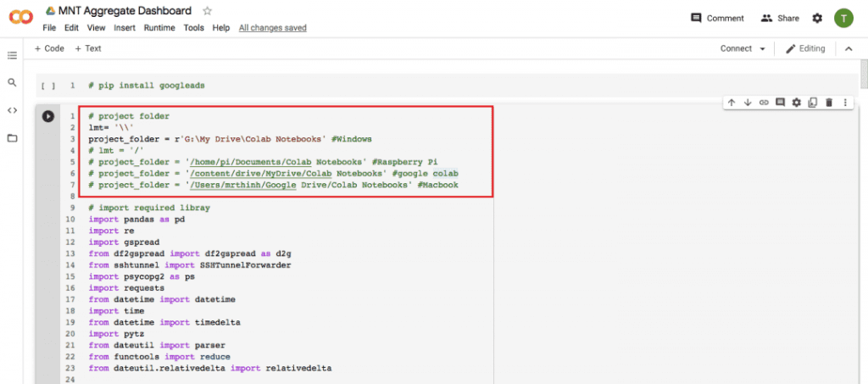Click the '# pip install googleads' code line
Viewport: 868px width, 384px height.
[146, 86]
